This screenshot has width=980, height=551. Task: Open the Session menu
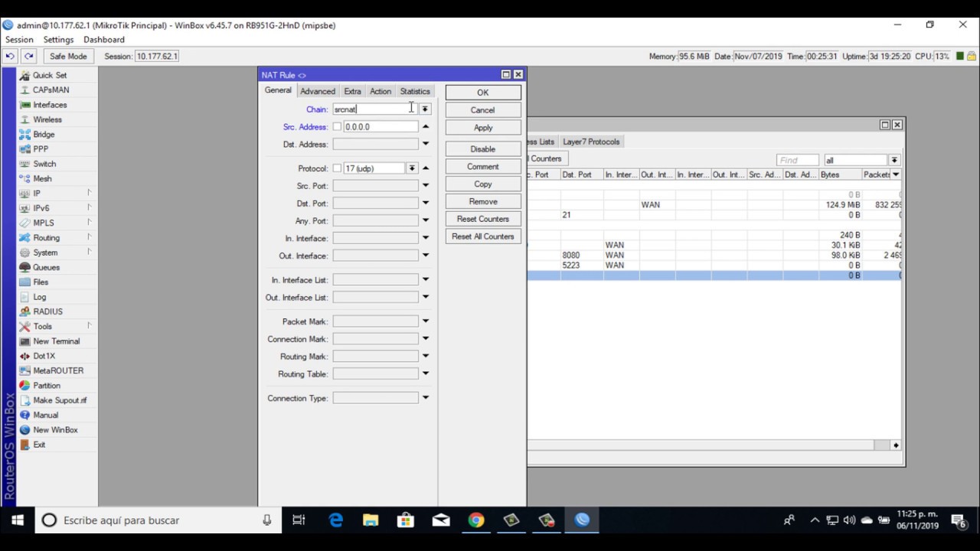(x=19, y=40)
